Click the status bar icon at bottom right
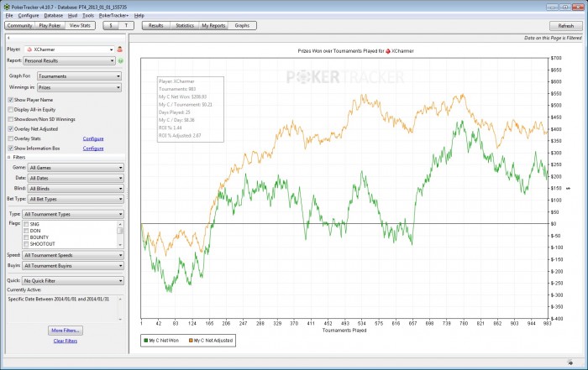Image resolution: width=588 pixels, height=370 pixels. pos(570,362)
